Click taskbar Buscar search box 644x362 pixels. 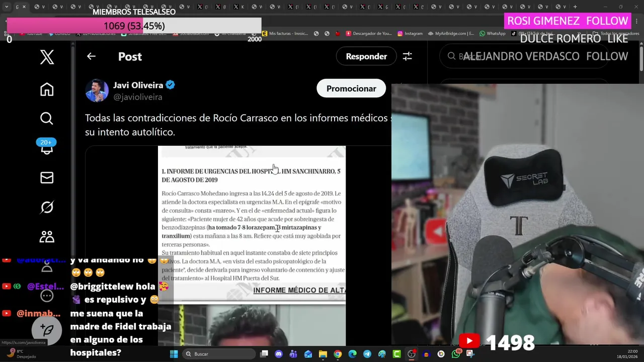pyautogui.click(x=219, y=354)
